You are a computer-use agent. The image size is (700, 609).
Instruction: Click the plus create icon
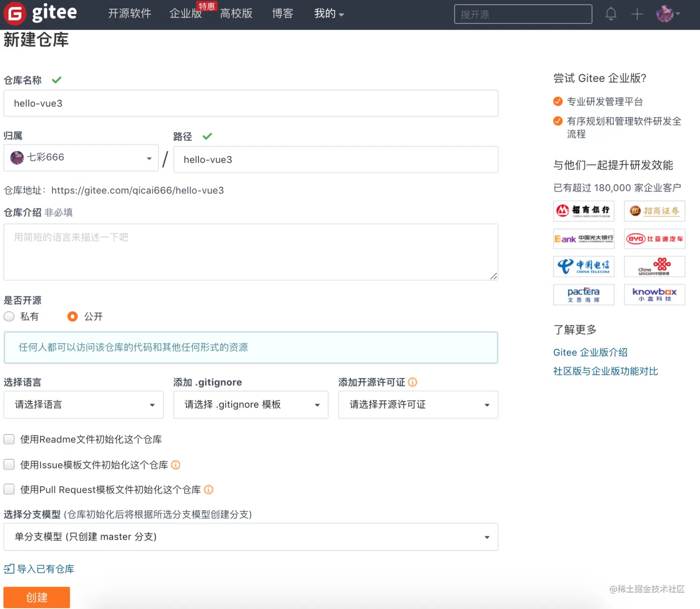pos(637,14)
